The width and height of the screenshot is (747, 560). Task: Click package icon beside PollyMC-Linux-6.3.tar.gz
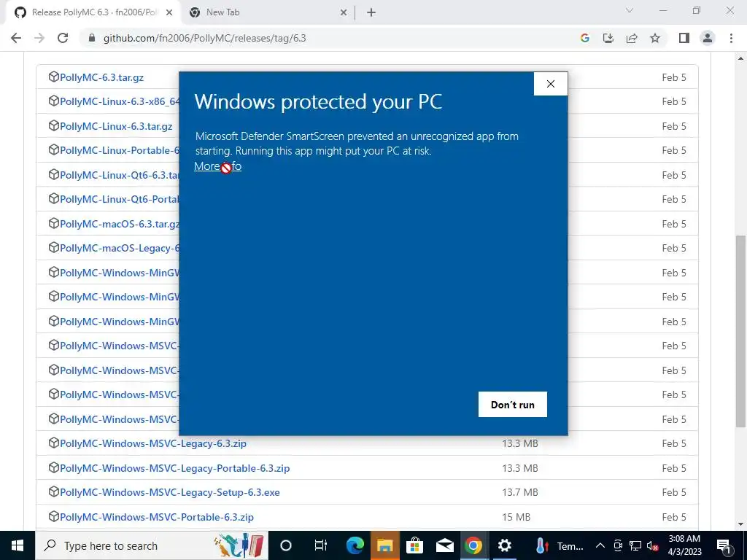54,125
